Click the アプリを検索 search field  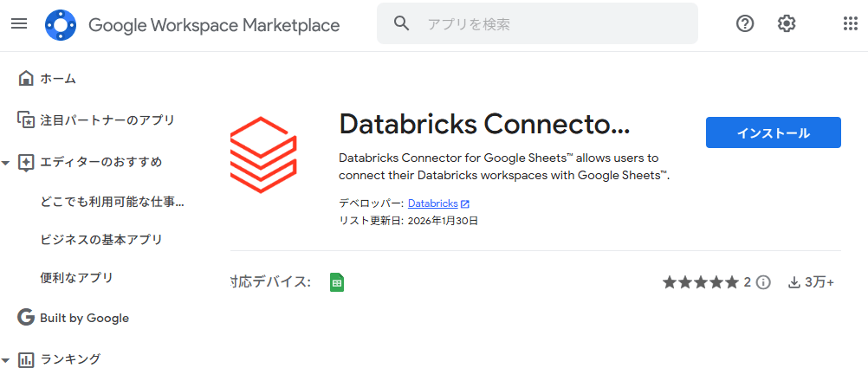554,24
